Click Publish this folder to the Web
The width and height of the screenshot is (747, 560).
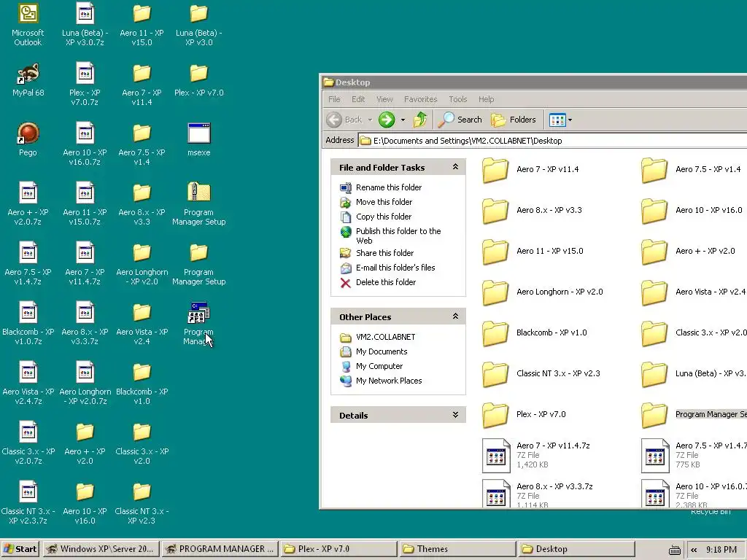(x=398, y=236)
